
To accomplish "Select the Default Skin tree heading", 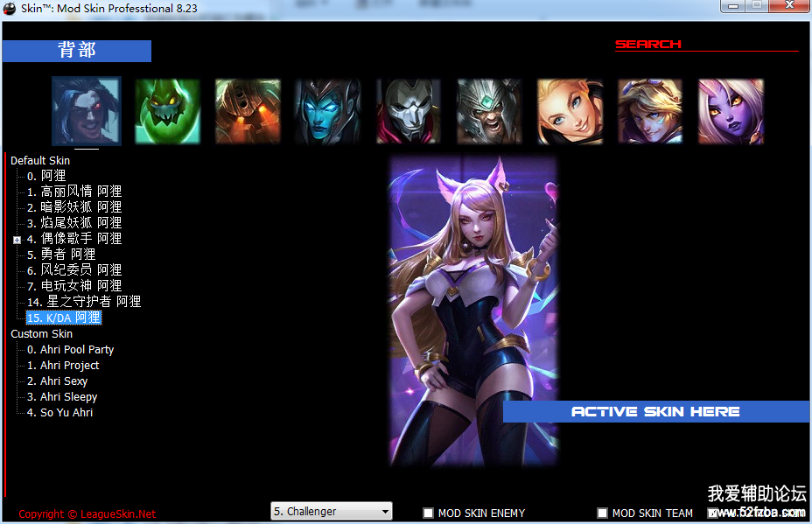I will click(x=40, y=160).
